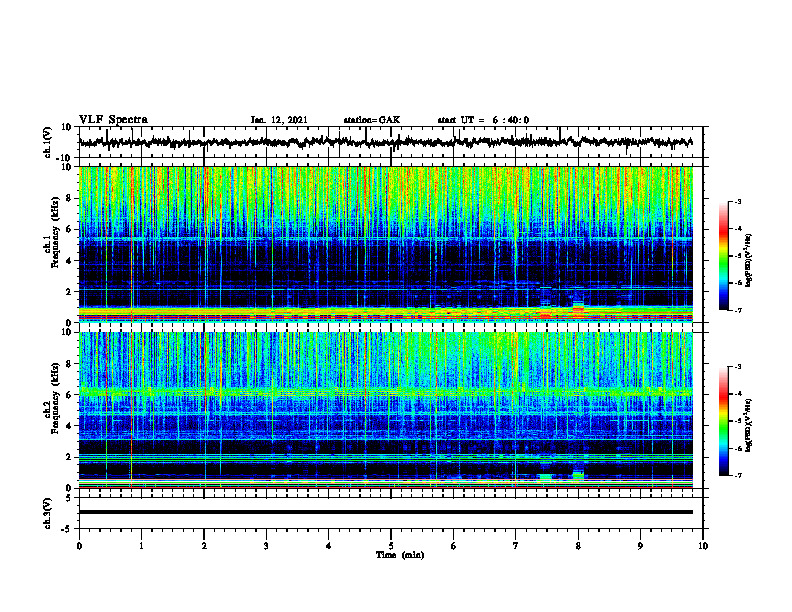Click the "0" tick on the time axis
This screenshot has height=612, width=792.
click(x=79, y=546)
